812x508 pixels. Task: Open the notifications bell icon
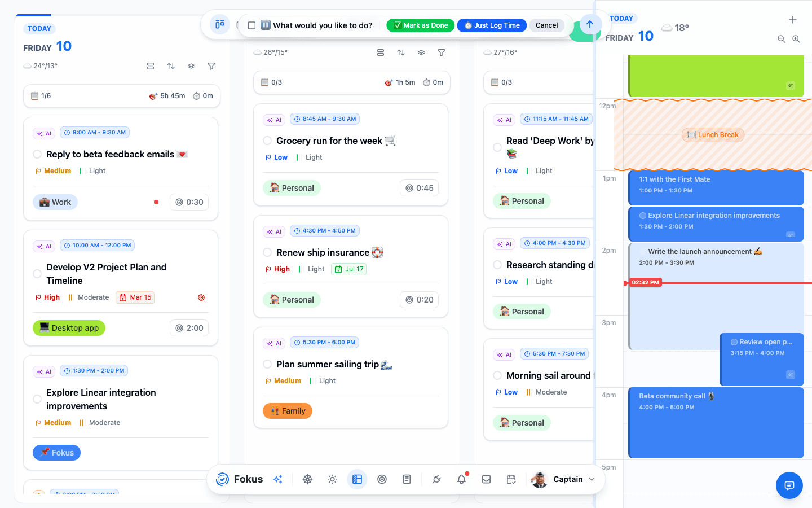click(x=461, y=479)
